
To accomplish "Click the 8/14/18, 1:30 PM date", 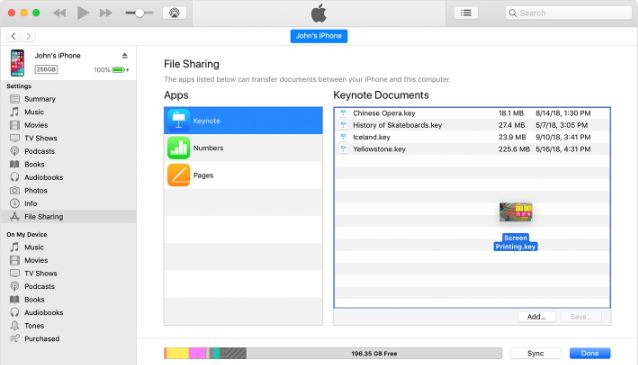I will click(x=563, y=113).
